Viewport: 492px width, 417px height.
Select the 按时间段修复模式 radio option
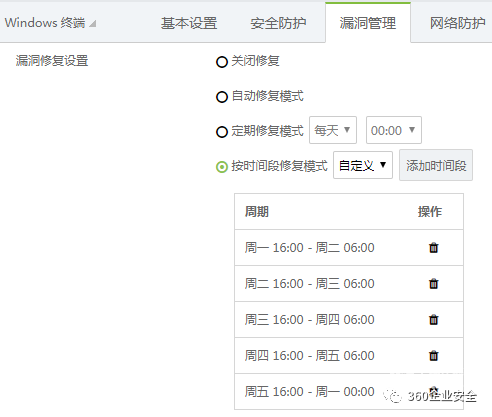click(x=222, y=167)
